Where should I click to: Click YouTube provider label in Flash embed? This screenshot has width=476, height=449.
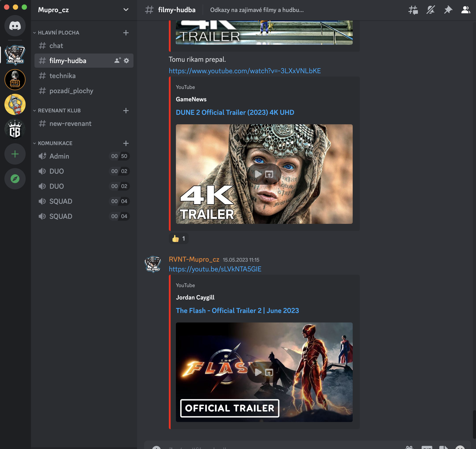[x=185, y=285]
